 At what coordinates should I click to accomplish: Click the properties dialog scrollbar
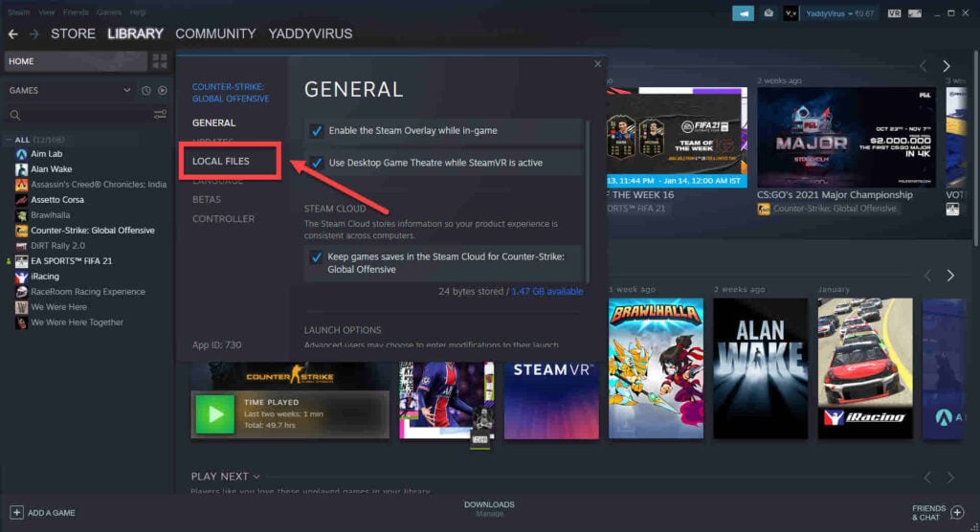(x=588, y=200)
